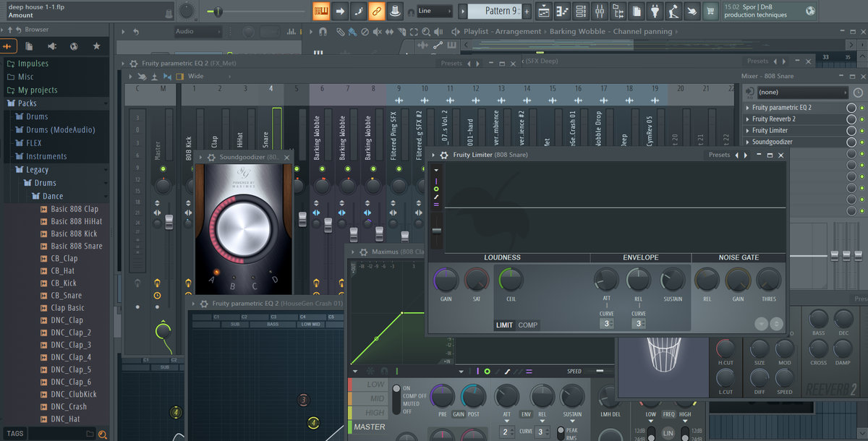868x441 pixels.
Task: Mute the Master mixer track green LED
Action: click(x=163, y=168)
